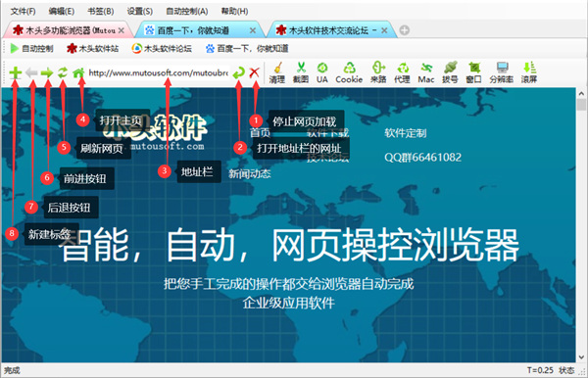Refresh the page with green refresh icon
Viewport: 588px width, 378px height.
tap(63, 72)
